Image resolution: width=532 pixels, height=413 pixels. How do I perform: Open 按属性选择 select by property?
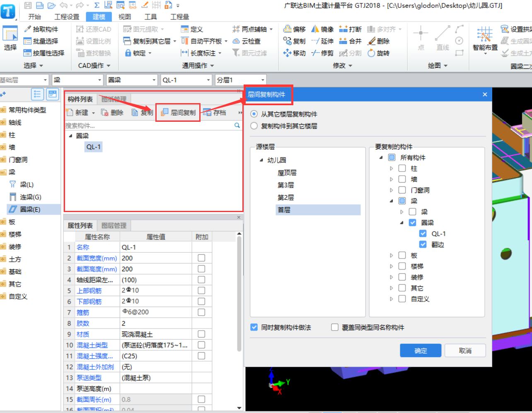[44, 53]
